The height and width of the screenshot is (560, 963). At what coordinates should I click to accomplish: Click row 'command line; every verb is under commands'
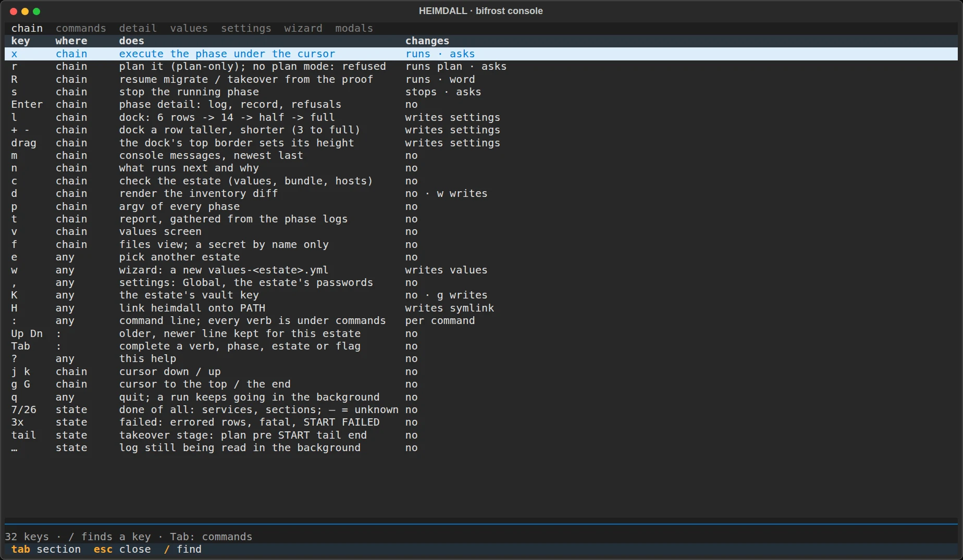click(481, 320)
